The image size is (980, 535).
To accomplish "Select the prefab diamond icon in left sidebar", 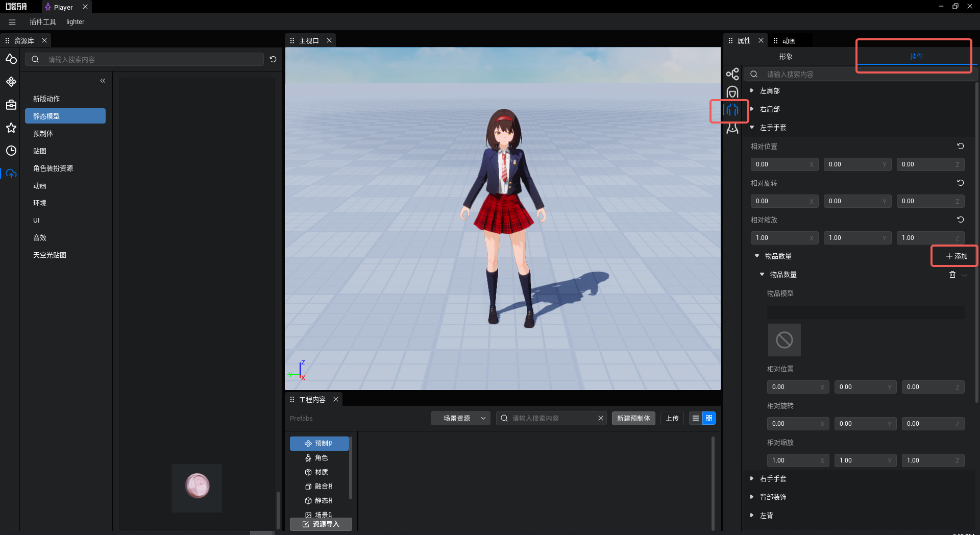I will click(x=11, y=82).
